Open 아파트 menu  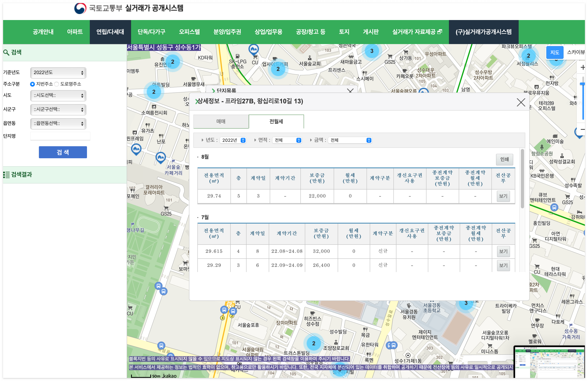coord(75,32)
